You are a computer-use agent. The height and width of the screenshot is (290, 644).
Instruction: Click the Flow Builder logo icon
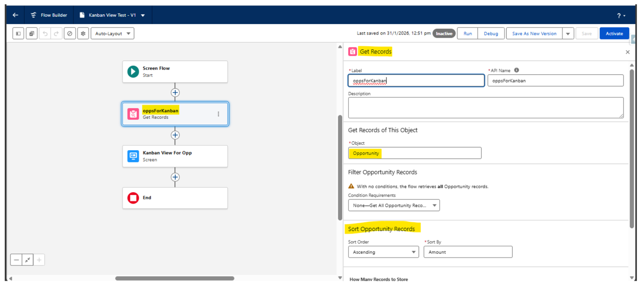point(33,15)
